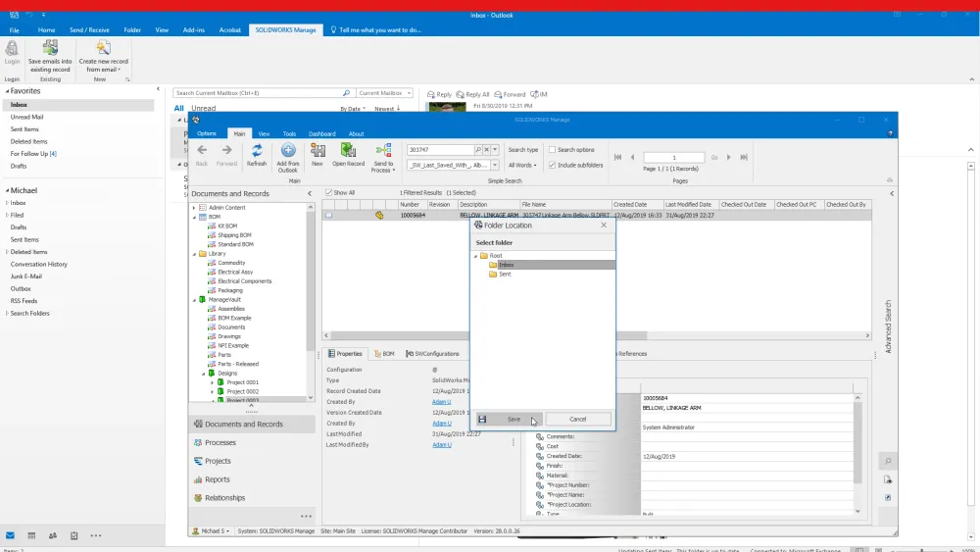
Task: Select the Shipping BOM tree item
Action: [x=234, y=235]
